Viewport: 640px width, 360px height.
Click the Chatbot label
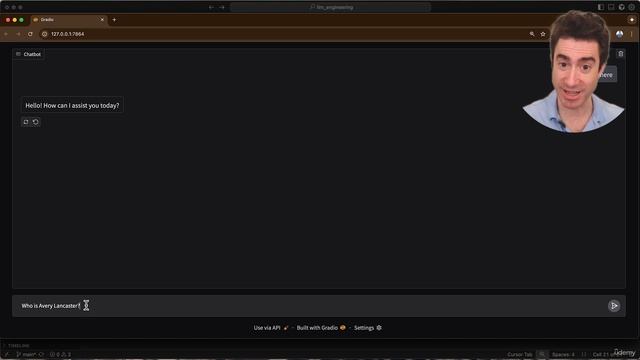[x=28, y=54]
